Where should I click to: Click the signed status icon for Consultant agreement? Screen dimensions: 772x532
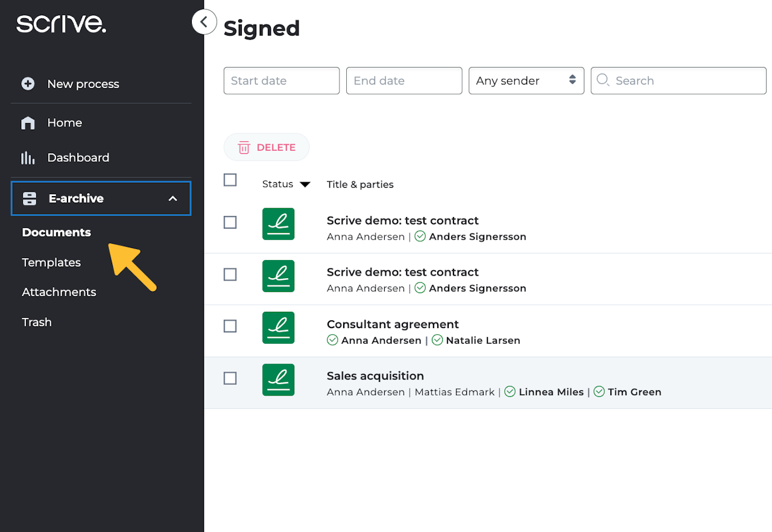(x=278, y=328)
